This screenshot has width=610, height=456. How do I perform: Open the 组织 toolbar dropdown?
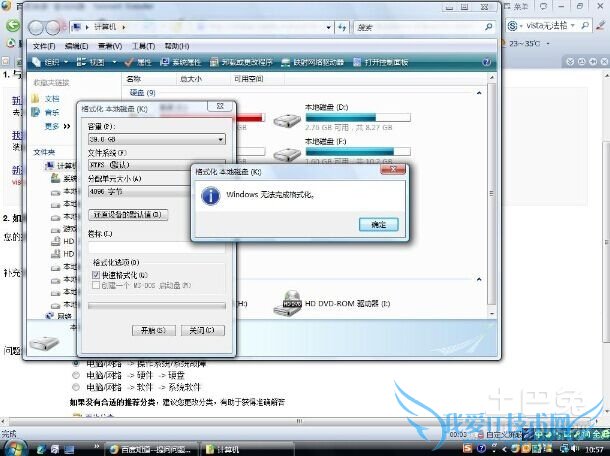point(51,62)
